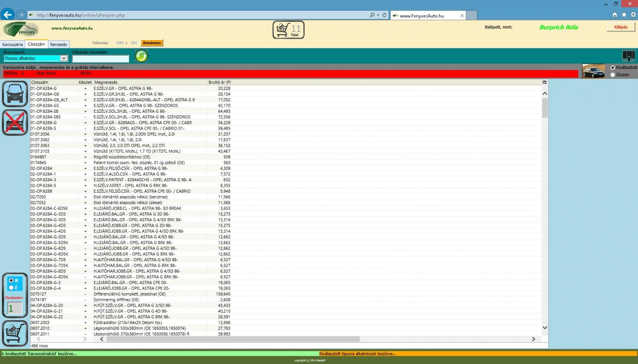Select the Összes radio option
Image resolution: width=638 pixels, height=364 pixels.
click(x=613, y=75)
